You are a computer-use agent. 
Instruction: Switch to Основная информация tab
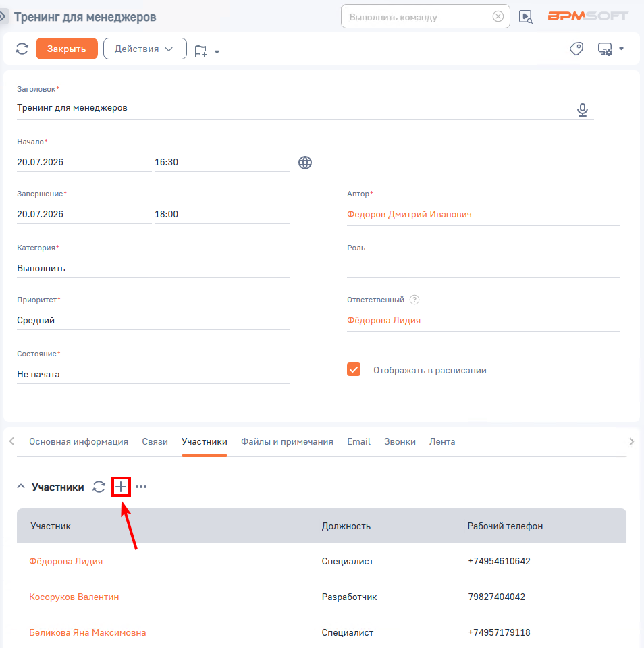pyautogui.click(x=78, y=441)
